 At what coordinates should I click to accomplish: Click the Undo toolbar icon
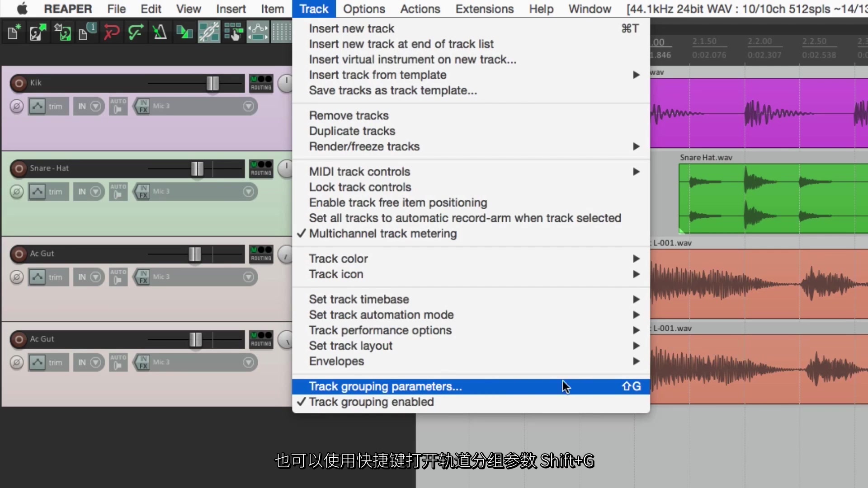pos(111,33)
